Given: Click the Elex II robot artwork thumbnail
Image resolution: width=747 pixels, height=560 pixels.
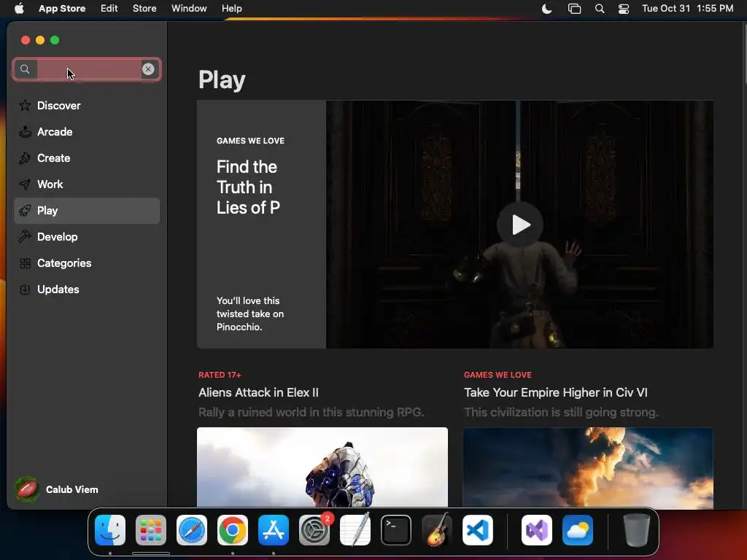Looking at the screenshot, I should pos(322,467).
